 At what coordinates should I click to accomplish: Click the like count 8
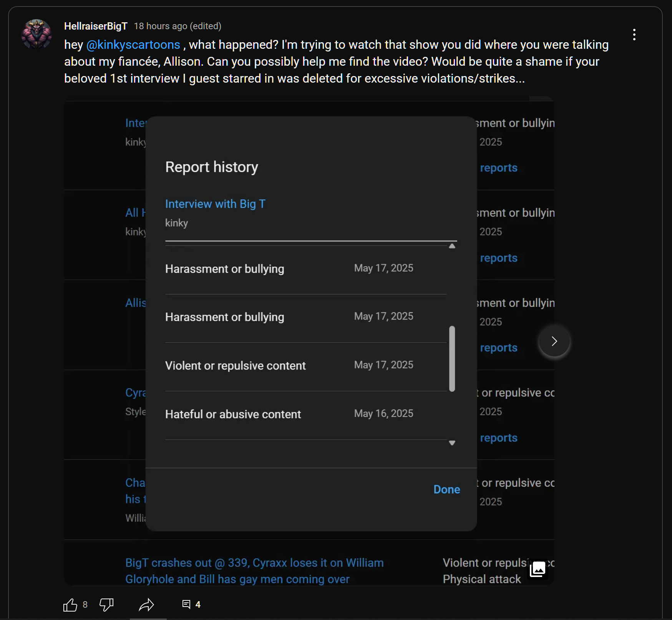click(x=85, y=605)
